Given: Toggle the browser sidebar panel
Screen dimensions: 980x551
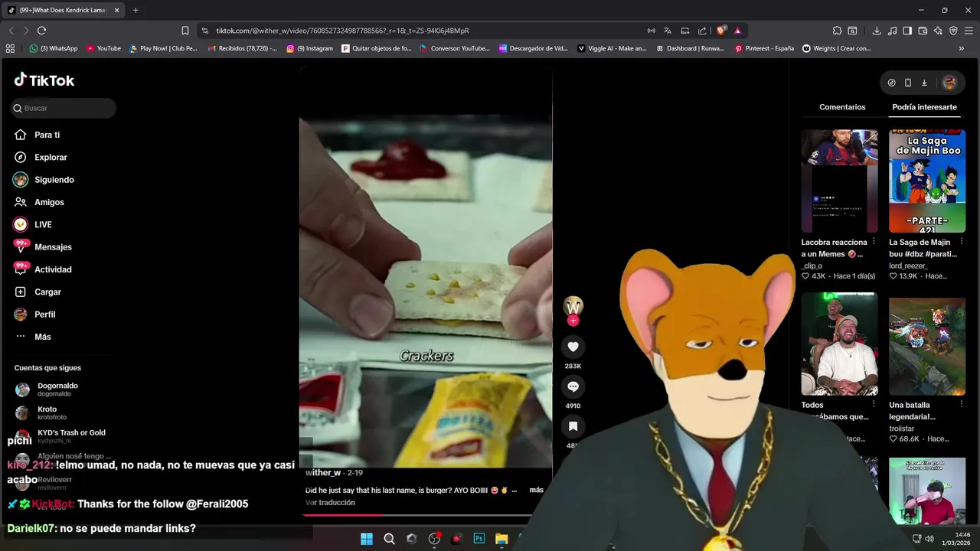Looking at the screenshot, I should [907, 31].
